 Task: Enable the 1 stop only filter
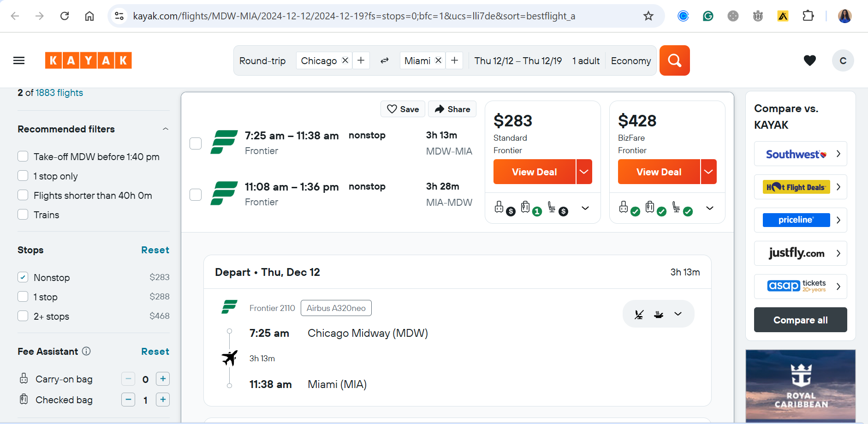point(23,176)
